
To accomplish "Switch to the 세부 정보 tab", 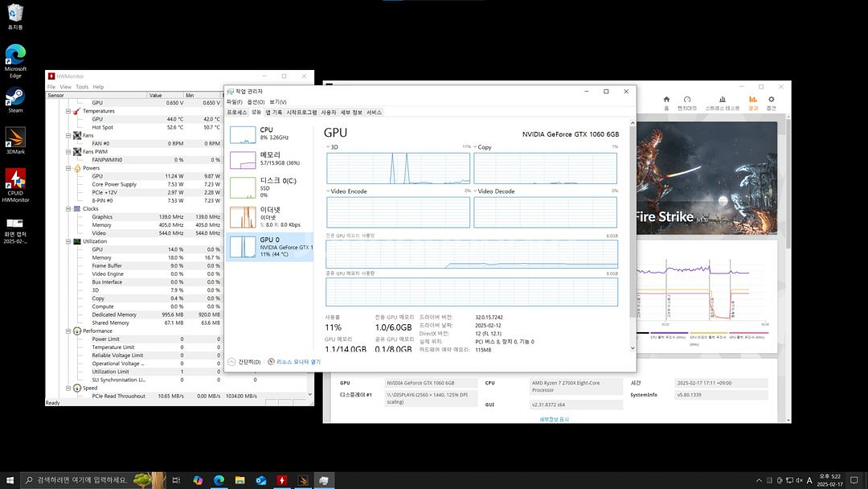I will [351, 113].
